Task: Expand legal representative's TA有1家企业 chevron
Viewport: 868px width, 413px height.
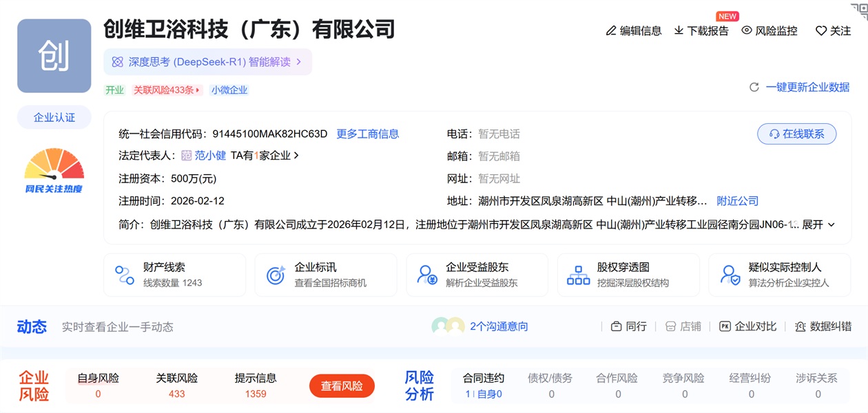Action: (296, 156)
